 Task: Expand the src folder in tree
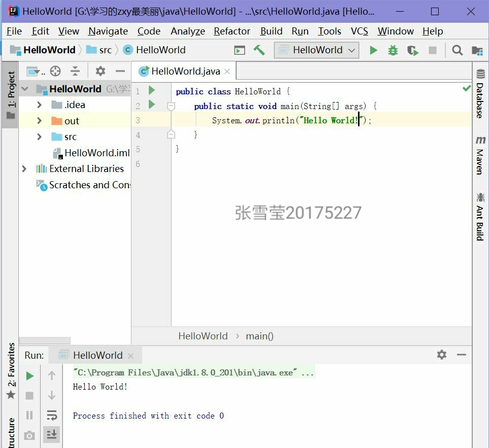pyautogui.click(x=39, y=137)
